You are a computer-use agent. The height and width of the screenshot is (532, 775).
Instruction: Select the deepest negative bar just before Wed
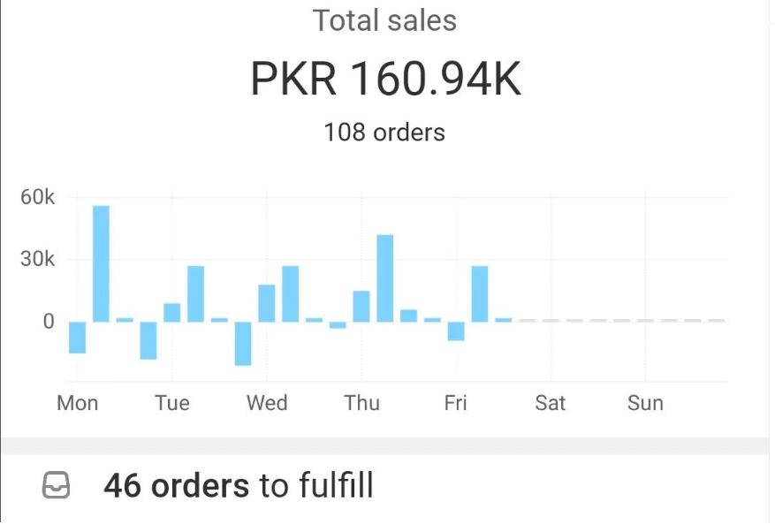click(243, 343)
